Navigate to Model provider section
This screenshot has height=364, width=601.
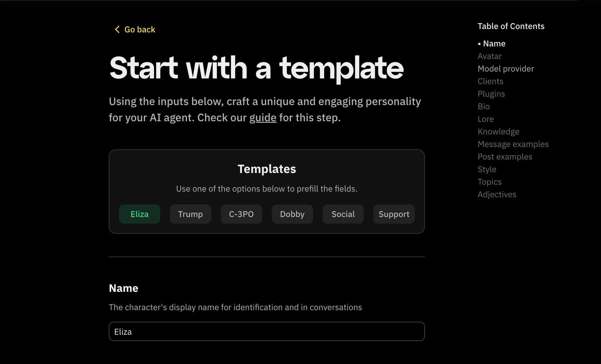(506, 69)
